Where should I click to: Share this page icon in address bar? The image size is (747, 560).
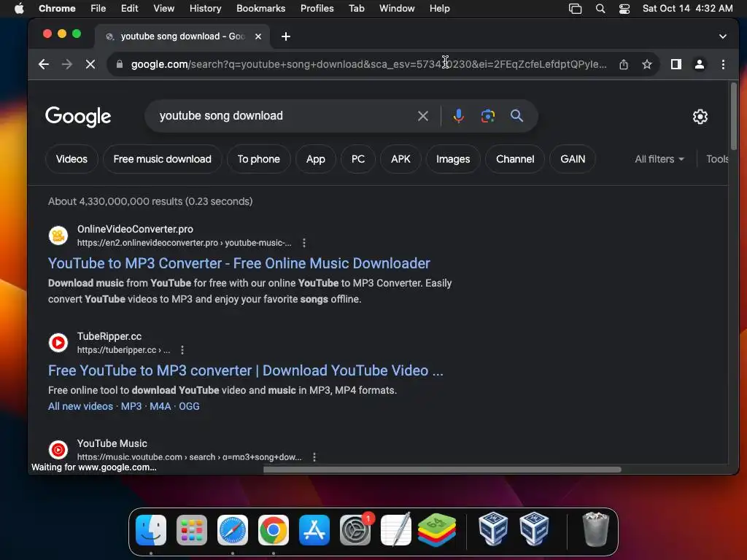pyautogui.click(x=623, y=64)
